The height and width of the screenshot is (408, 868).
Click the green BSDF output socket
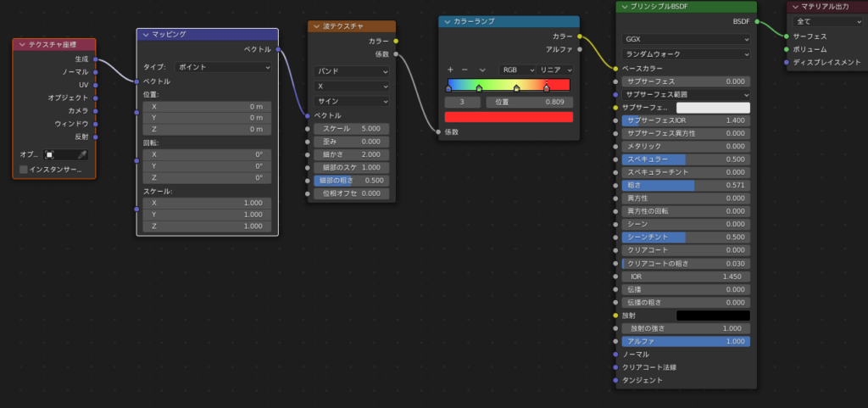click(756, 21)
